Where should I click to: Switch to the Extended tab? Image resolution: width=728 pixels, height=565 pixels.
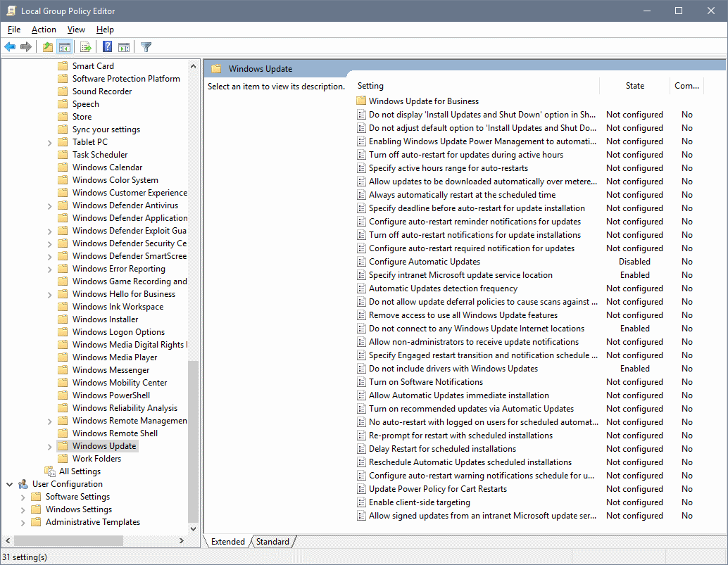pos(227,541)
